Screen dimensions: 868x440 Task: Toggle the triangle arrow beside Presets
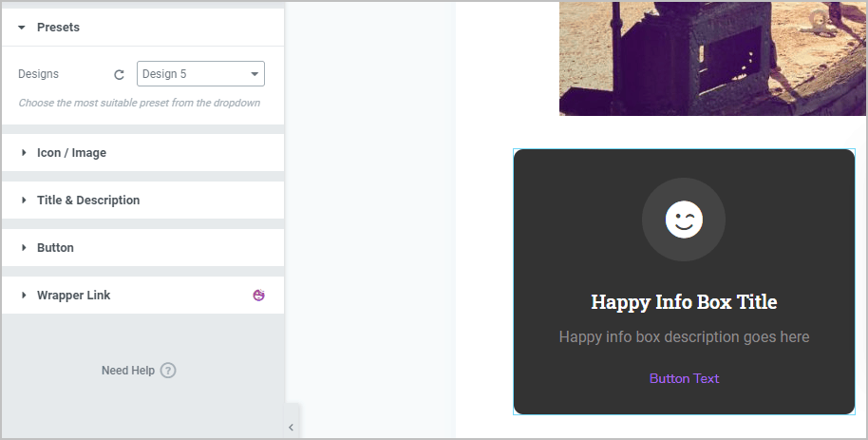22,28
